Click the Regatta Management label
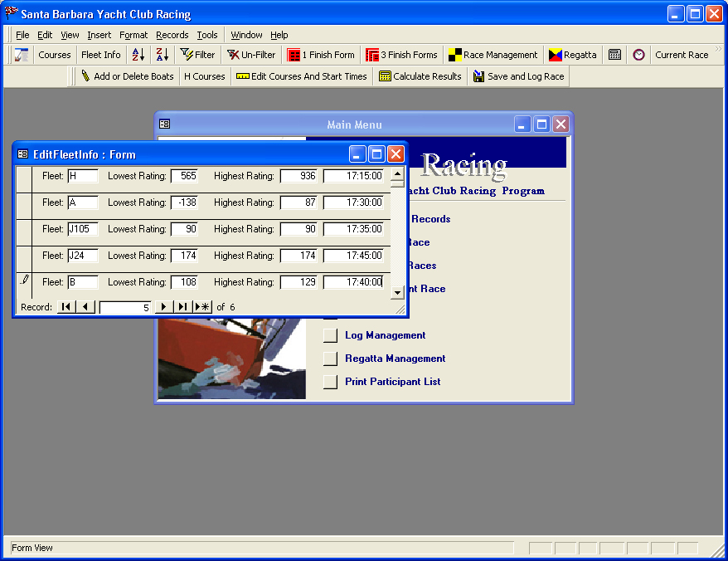 (x=396, y=359)
